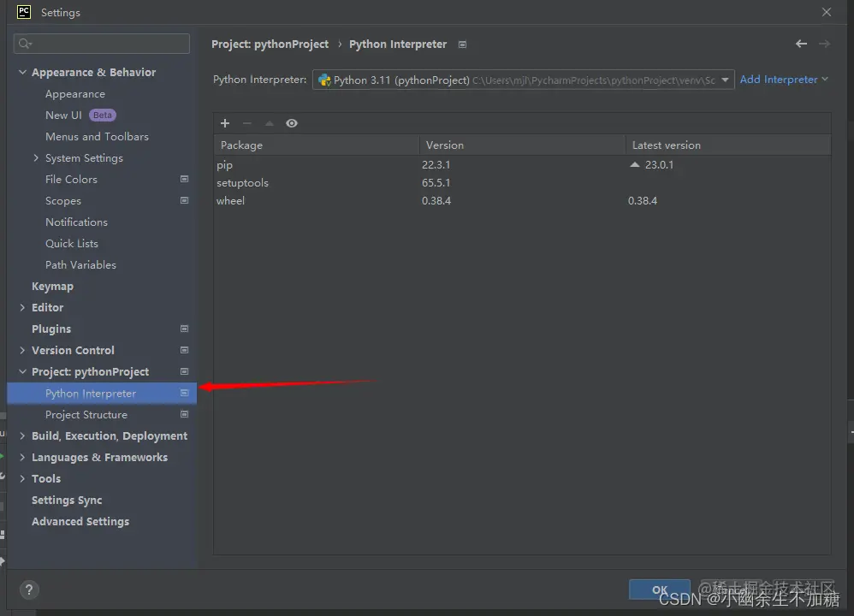Expand Build, Execution, Deployment section
The height and width of the screenshot is (616, 854).
click(22, 435)
